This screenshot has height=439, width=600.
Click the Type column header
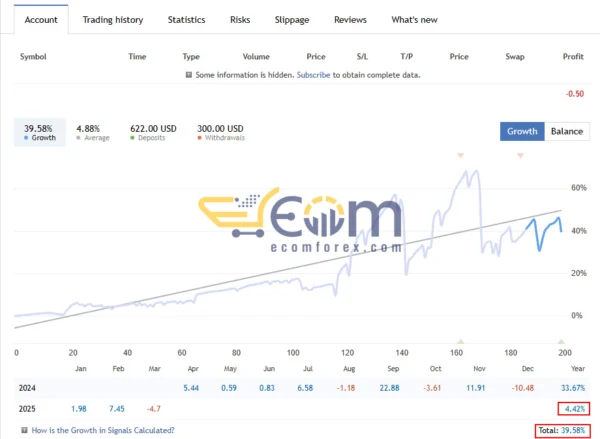point(191,57)
